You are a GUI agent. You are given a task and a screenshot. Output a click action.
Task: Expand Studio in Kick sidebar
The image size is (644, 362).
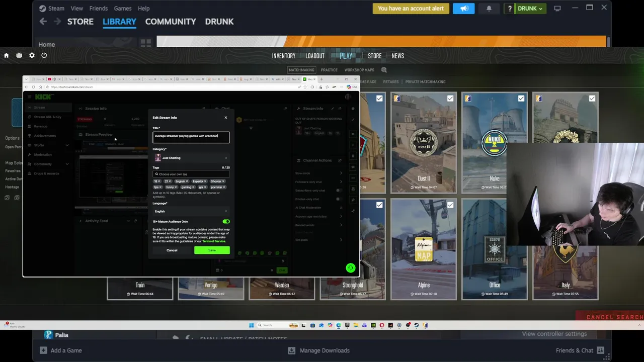click(67, 145)
